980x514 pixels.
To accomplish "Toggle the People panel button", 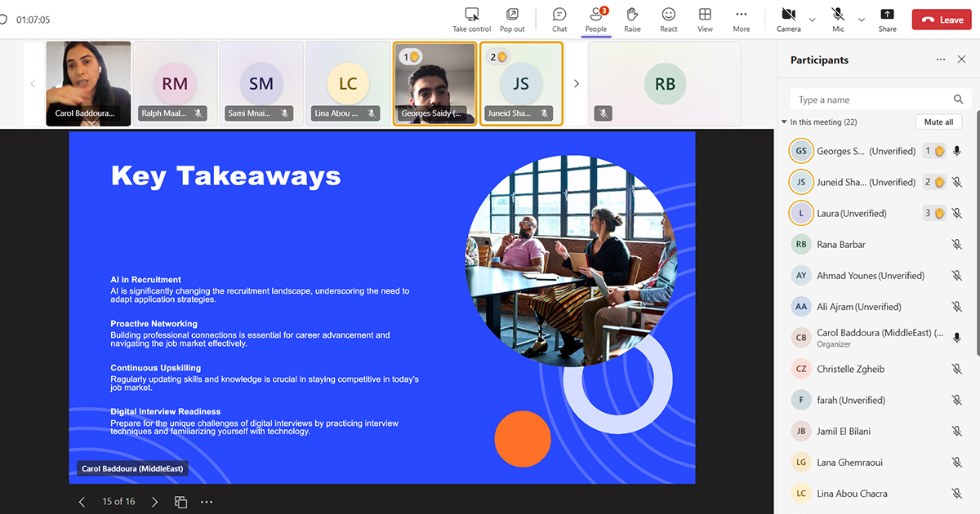I will [x=596, y=20].
